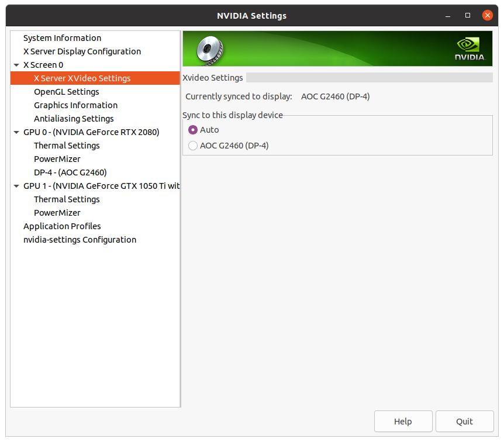Select OpenGL Settings

pos(66,91)
